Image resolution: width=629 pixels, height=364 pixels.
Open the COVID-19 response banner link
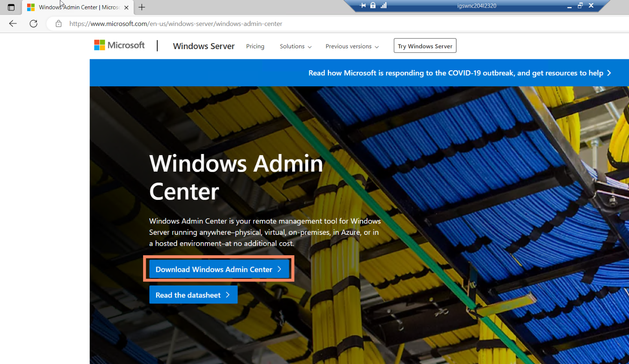(x=460, y=73)
